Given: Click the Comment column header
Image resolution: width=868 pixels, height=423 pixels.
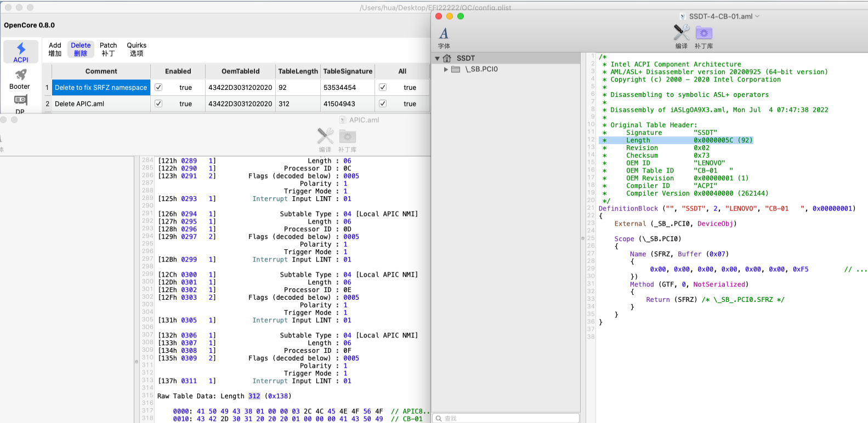Looking at the screenshot, I should pos(101,71).
